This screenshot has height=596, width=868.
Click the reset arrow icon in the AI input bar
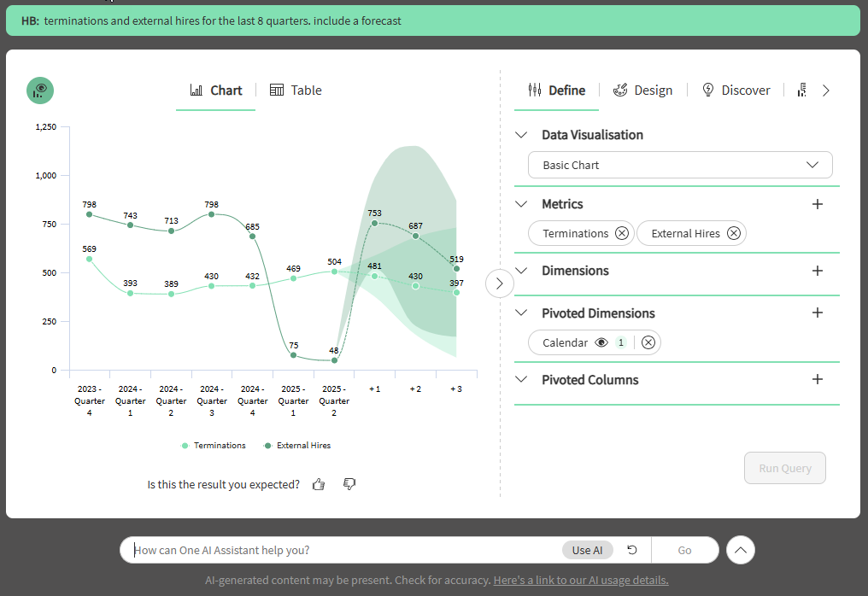(632, 550)
